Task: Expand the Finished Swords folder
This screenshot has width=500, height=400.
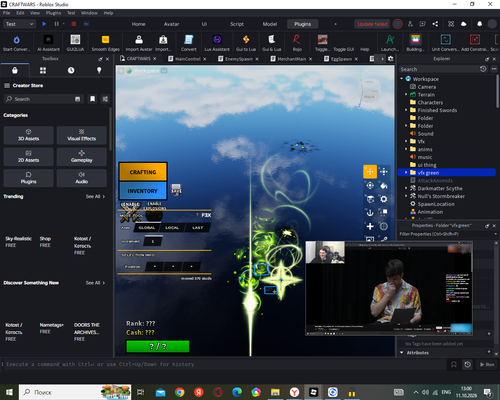Action: 406,110
